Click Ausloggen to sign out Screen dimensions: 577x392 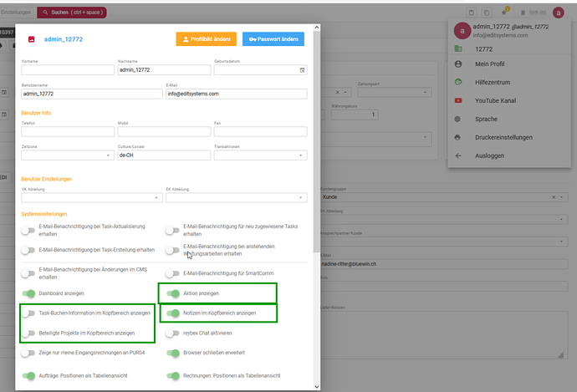509,156
